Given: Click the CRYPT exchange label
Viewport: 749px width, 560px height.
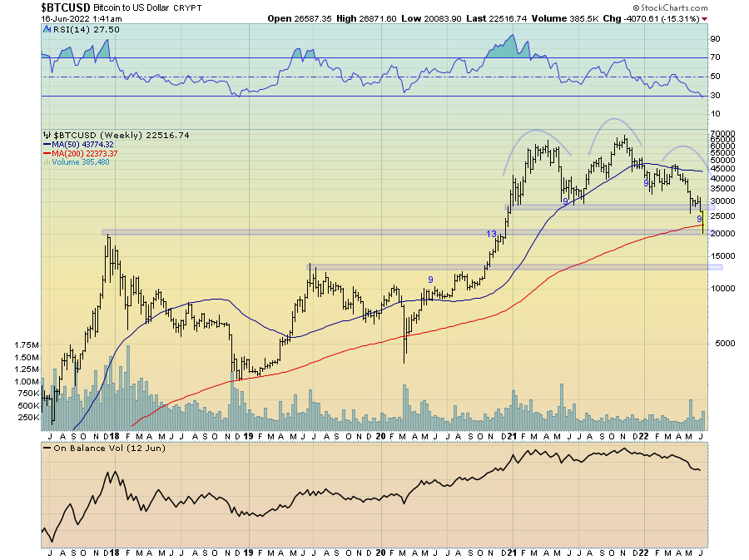Looking at the screenshot, I should (x=187, y=8).
